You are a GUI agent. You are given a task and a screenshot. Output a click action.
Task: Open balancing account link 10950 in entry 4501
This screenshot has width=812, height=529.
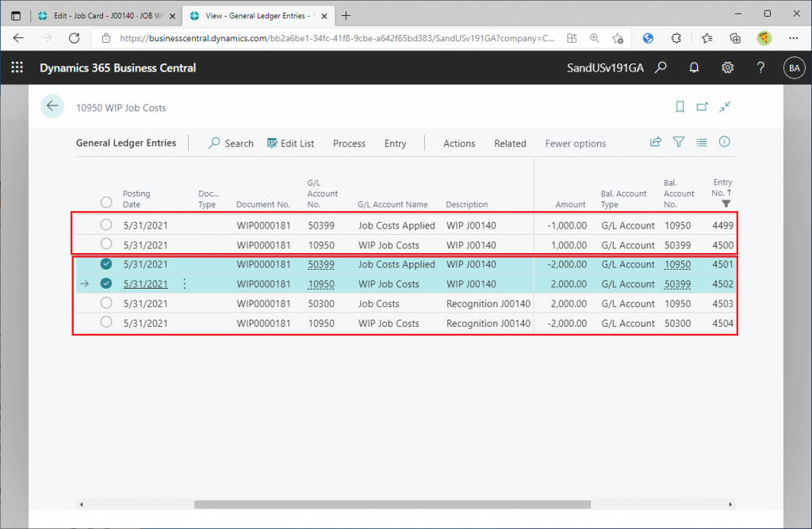[677, 264]
